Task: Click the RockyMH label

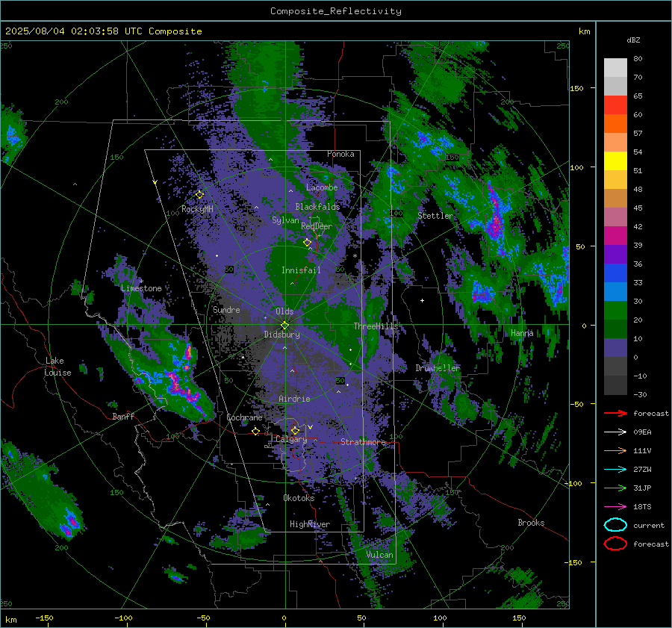Action: 197,209
